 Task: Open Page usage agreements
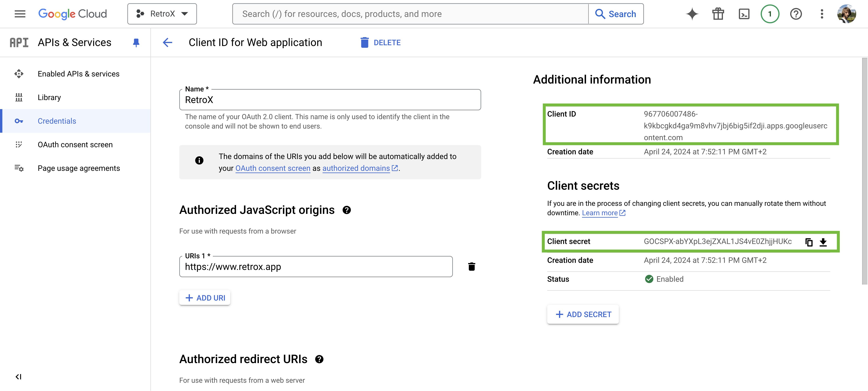point(75,168)
